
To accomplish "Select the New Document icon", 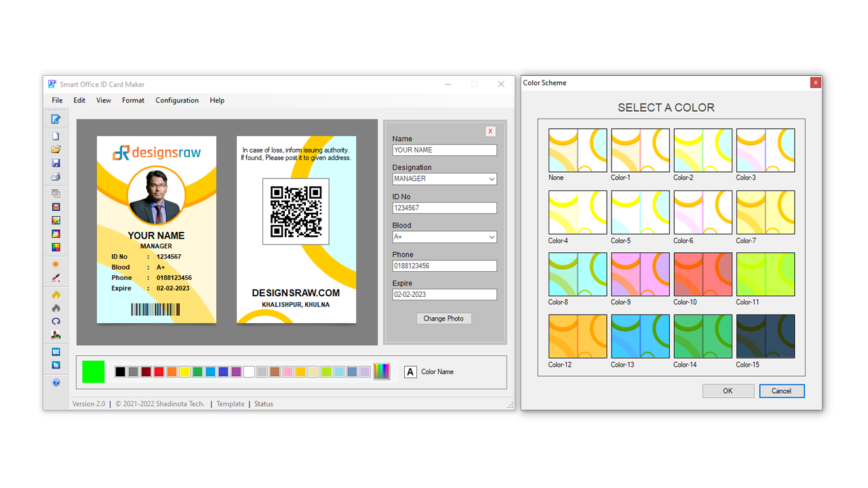I will tap(56, 135).
